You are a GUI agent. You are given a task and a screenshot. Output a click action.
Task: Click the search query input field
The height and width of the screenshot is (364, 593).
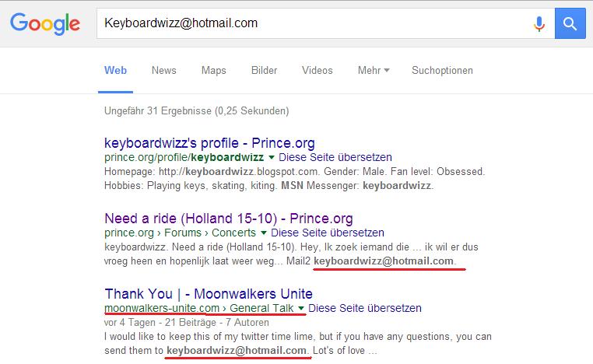pos(311,23)
